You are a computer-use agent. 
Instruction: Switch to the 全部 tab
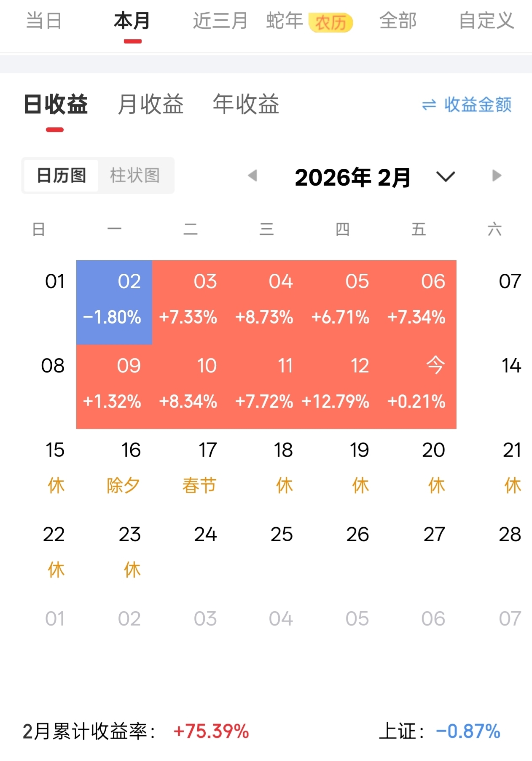[x=398, y=21]
